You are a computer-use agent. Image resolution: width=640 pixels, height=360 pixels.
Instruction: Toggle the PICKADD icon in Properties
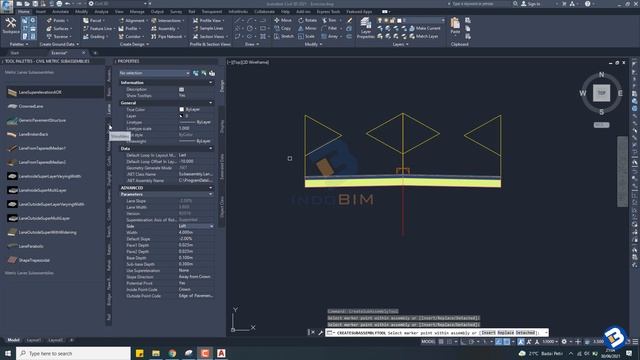coord(196,73)
